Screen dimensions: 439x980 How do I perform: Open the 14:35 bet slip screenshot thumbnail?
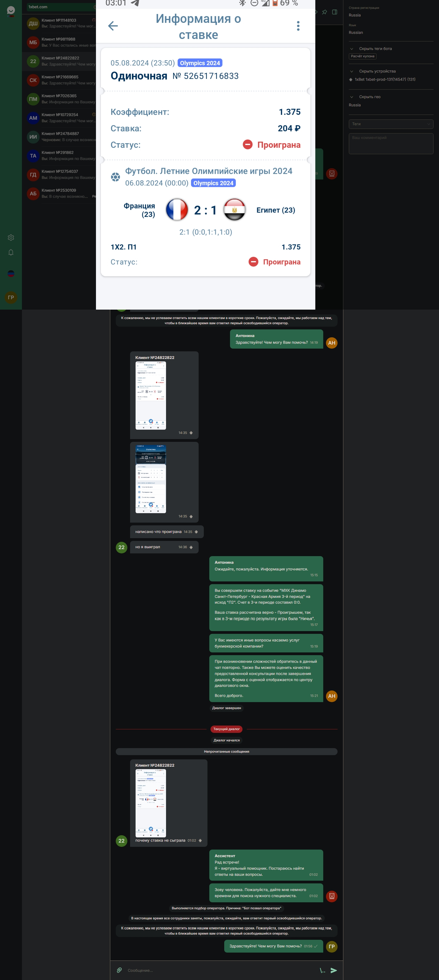coord(150,395)
